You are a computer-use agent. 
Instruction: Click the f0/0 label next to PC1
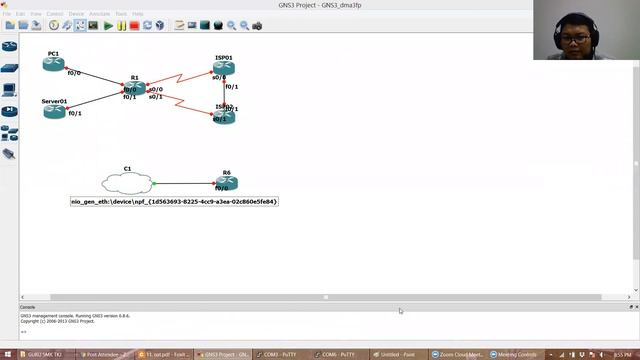coord(74,73)
